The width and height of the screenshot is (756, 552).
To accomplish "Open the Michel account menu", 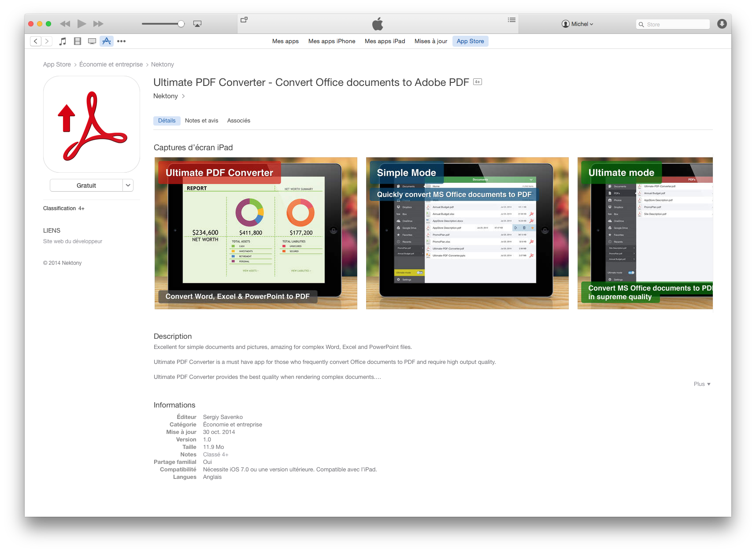I will [578, 24].
